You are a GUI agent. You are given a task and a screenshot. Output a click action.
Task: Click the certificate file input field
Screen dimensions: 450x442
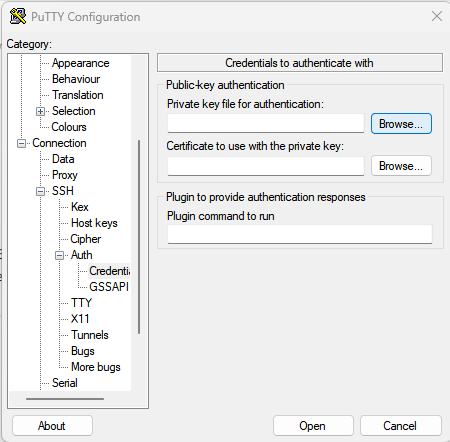pyautogui.click(x=266, y=166)
